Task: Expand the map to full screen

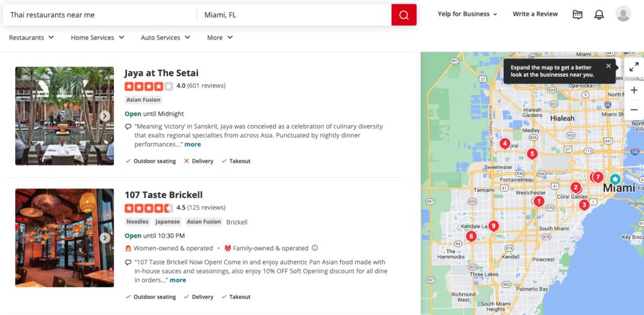Action: 634,67
